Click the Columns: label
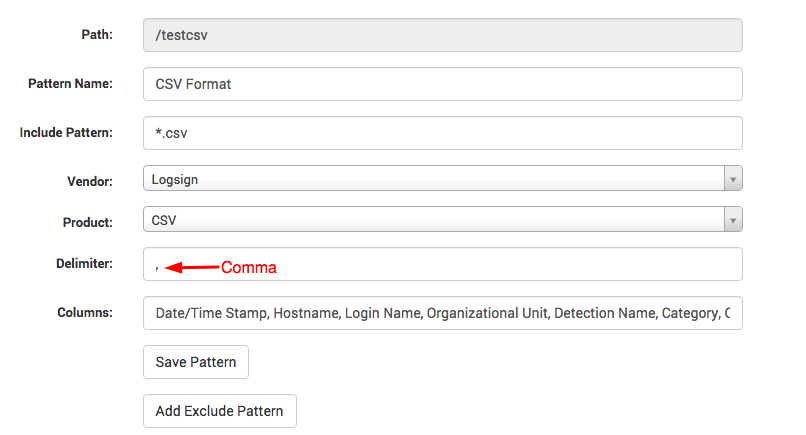 click(x=85, y=313)
